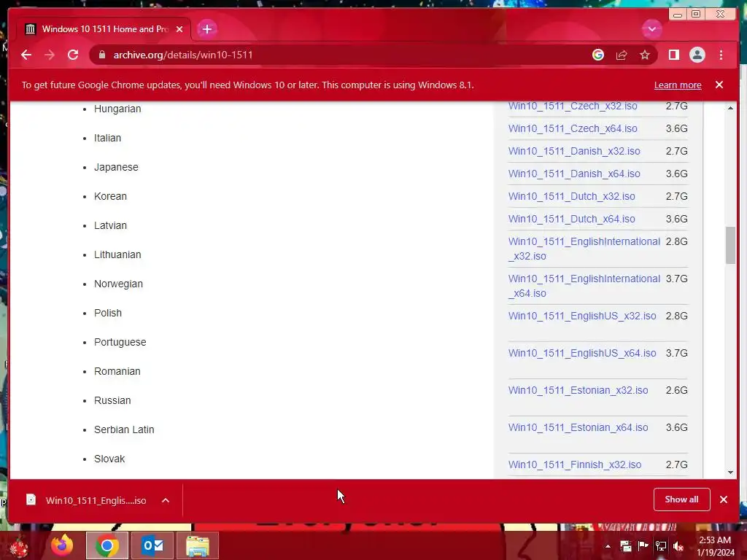Click the vertical scrollbar thumb

click(730, 245)
